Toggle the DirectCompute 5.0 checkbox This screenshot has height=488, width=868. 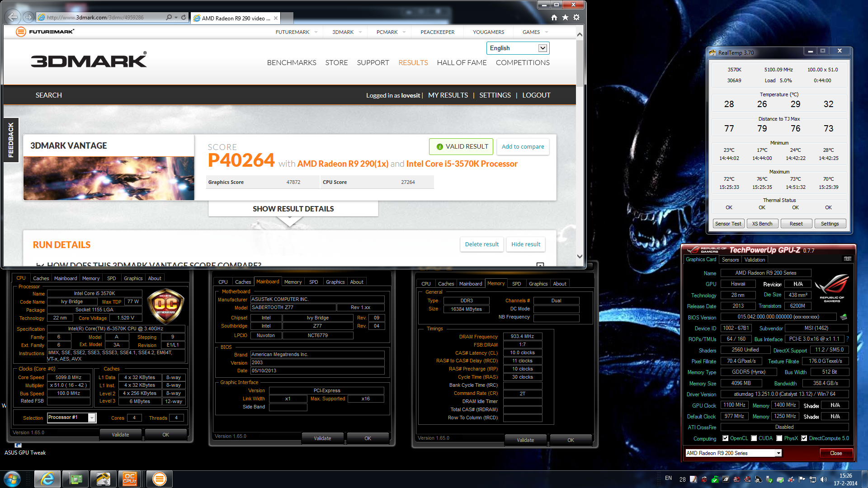804,438
